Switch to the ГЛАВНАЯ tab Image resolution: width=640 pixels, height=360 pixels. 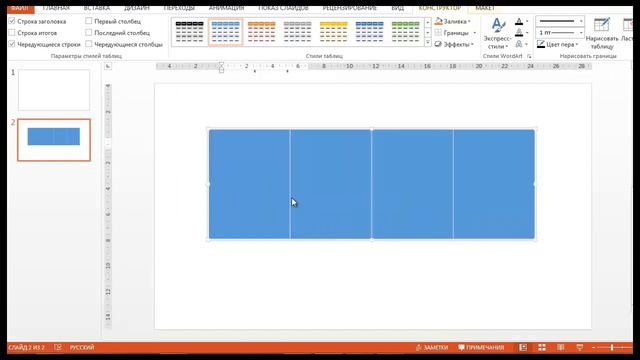[x=56, y=8]
